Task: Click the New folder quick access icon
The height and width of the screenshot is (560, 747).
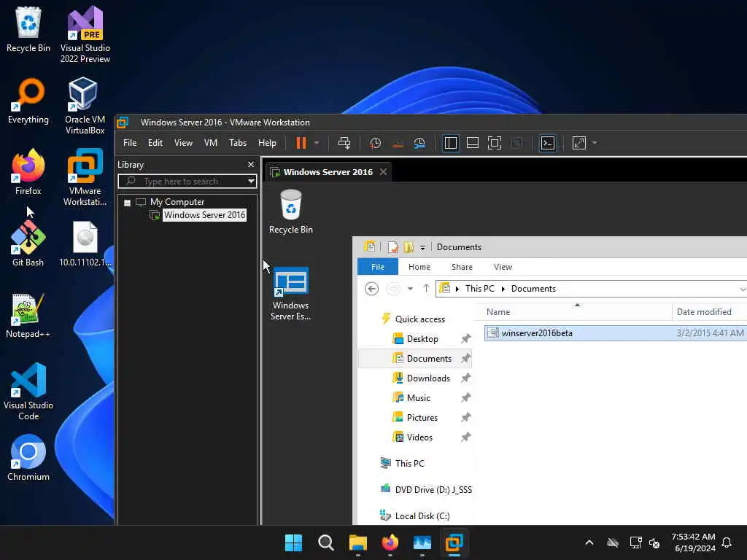Action: (409, 246)
